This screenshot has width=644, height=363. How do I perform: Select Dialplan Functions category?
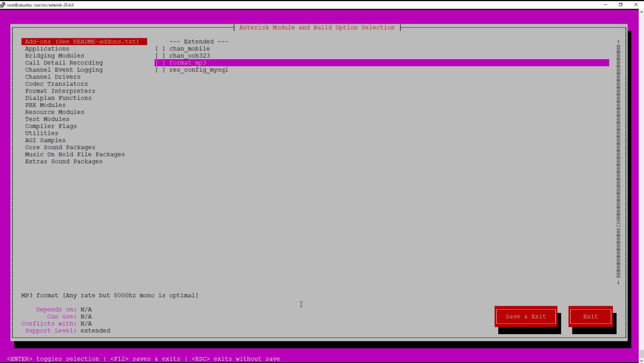coord(58,98)
